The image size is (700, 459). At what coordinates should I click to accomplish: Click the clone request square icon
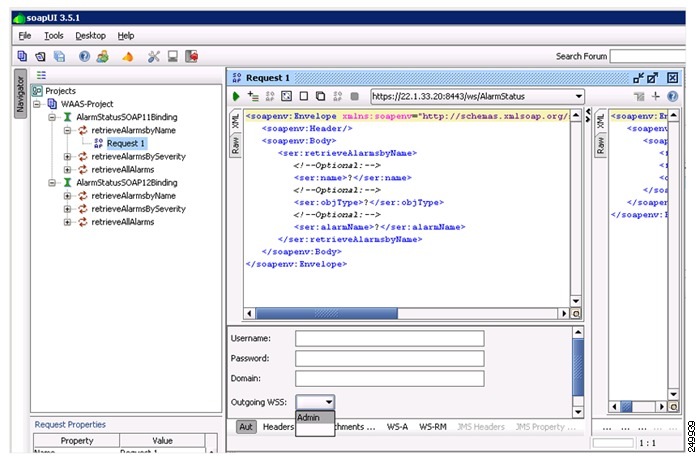320,96
